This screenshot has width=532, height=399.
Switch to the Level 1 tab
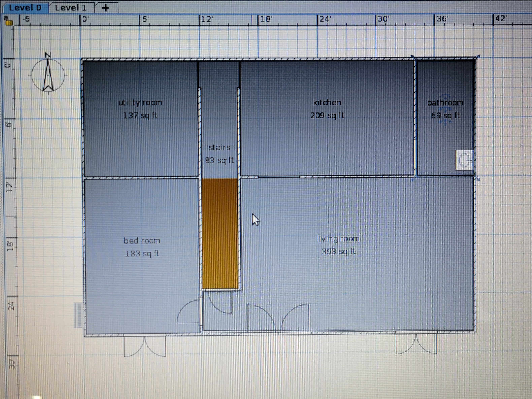(70, 8)
